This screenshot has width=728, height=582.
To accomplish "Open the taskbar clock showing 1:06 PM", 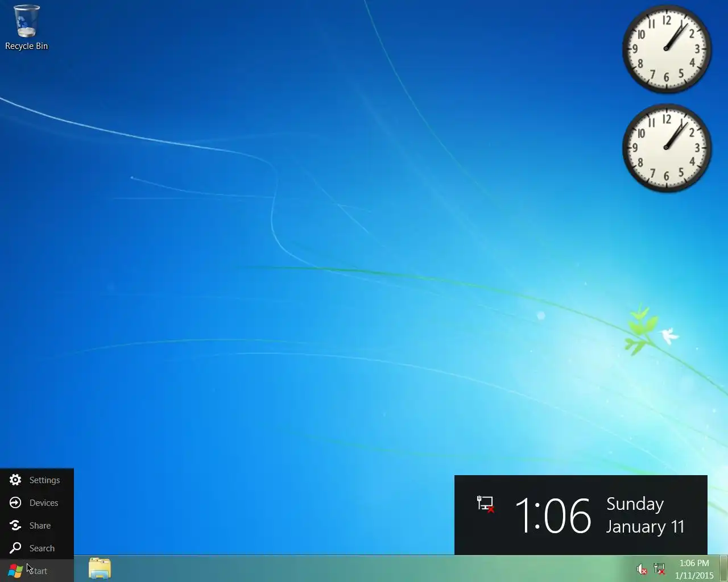I will 694,569.
